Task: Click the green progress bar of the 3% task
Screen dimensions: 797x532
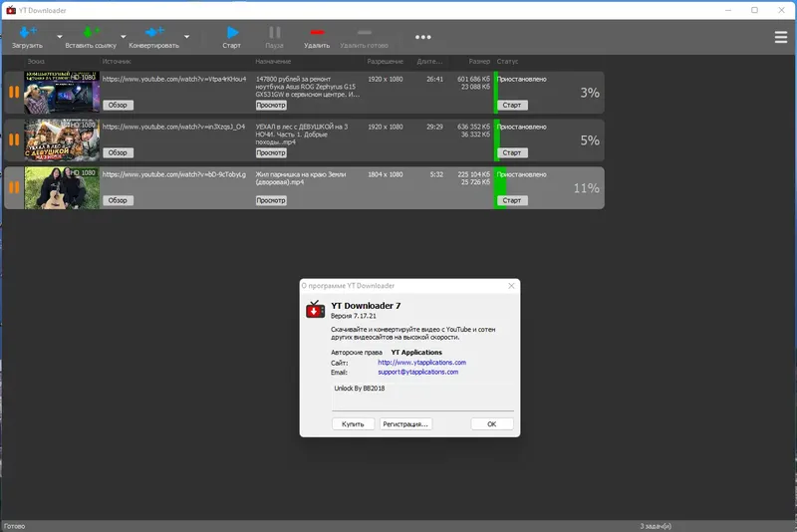Action: [496, 92]
